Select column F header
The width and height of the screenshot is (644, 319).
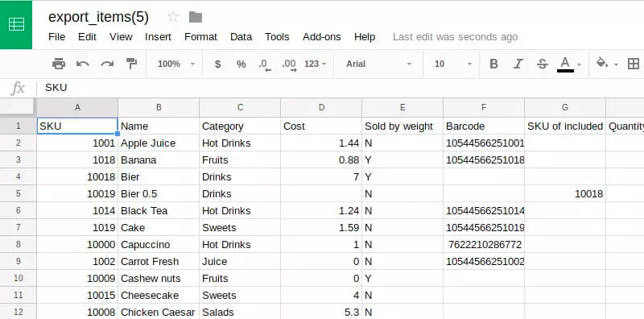(484, 108)
